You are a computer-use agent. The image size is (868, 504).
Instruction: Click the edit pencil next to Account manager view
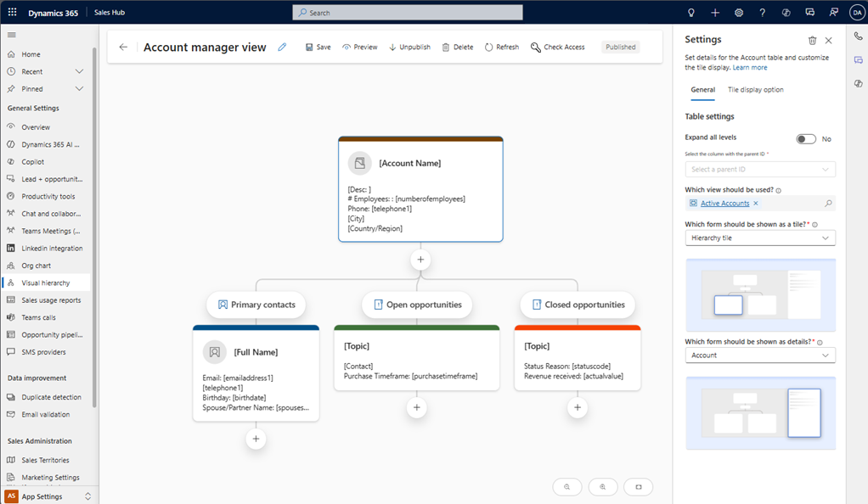[x=283, y=48]
